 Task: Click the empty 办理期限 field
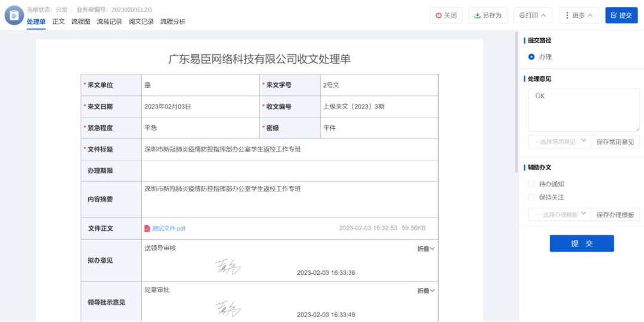point(290,171)
